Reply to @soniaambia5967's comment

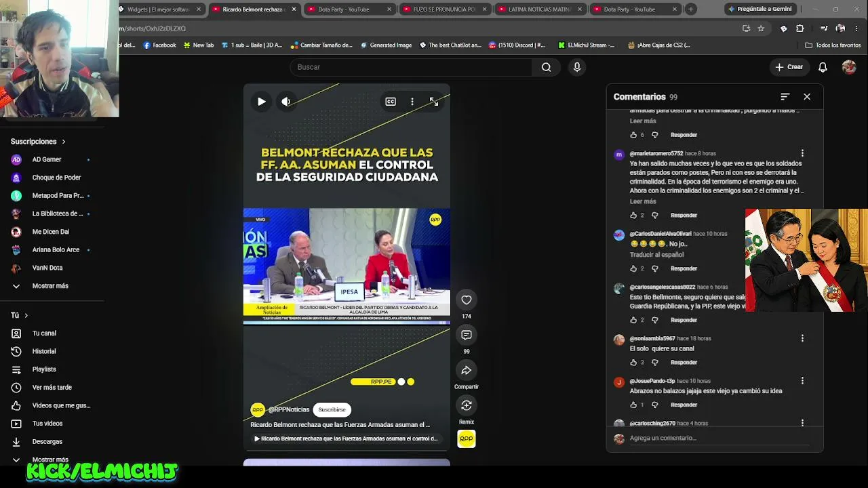[x=684, y=363]
